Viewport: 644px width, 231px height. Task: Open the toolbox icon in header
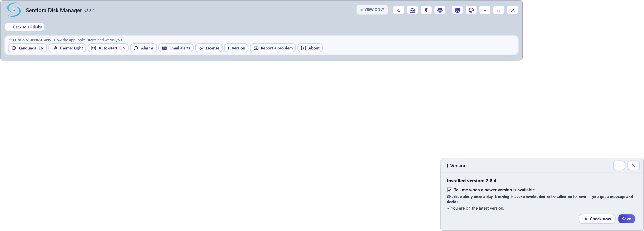pyautogui.click(x=412, y=10)
